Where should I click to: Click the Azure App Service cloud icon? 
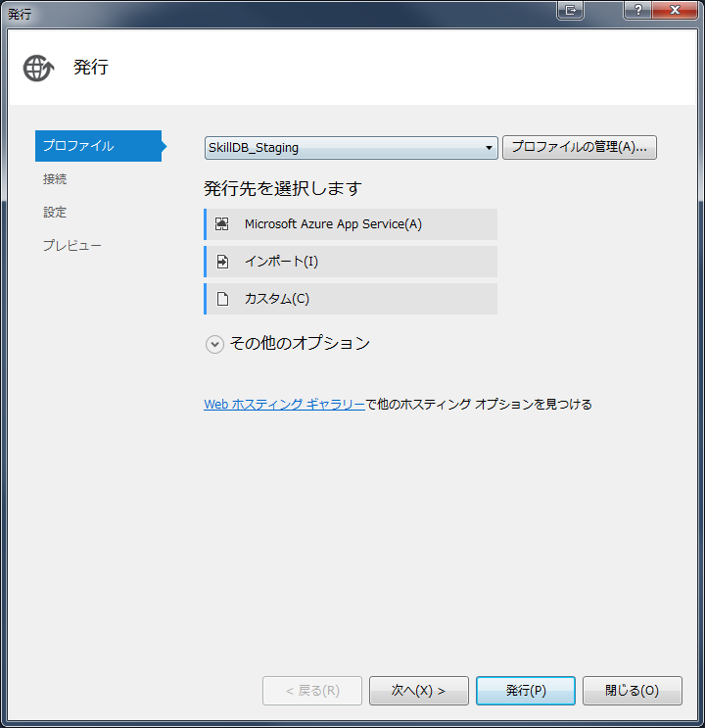222,224
